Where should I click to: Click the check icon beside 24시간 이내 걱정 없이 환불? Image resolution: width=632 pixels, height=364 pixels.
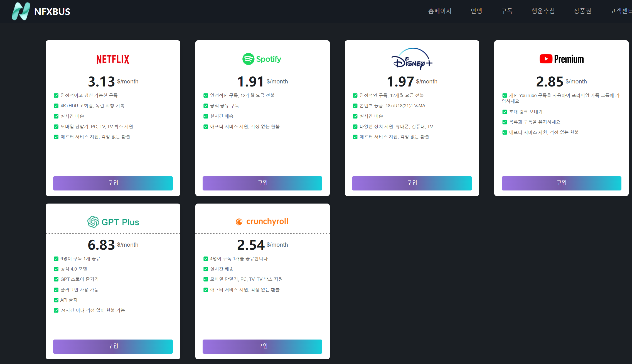(56, 311)
